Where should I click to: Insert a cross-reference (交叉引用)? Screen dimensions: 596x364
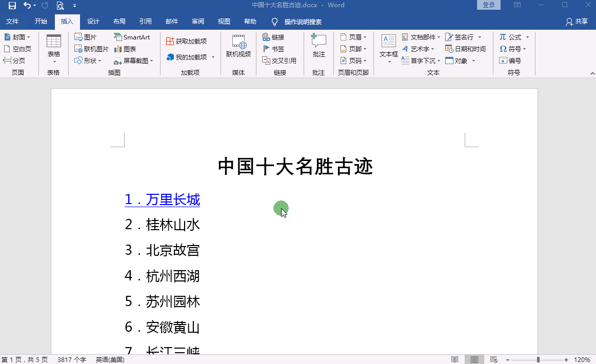click(x=280, y=61)
